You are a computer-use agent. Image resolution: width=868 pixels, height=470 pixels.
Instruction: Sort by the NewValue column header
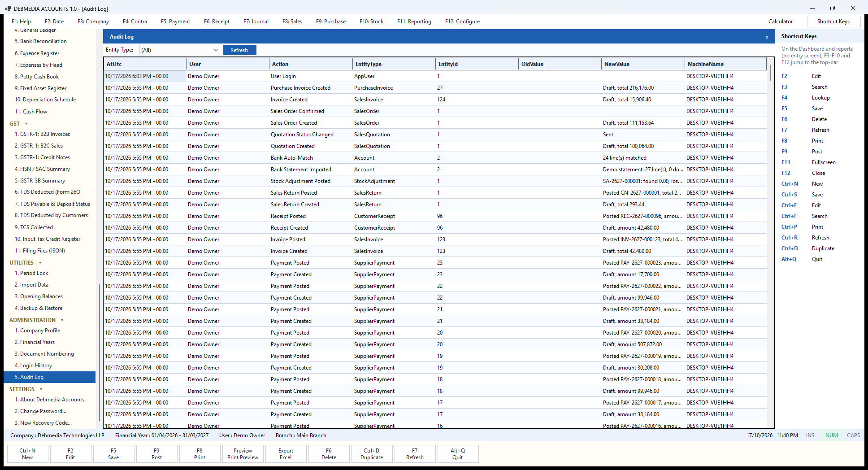click(x=643, y=64)
